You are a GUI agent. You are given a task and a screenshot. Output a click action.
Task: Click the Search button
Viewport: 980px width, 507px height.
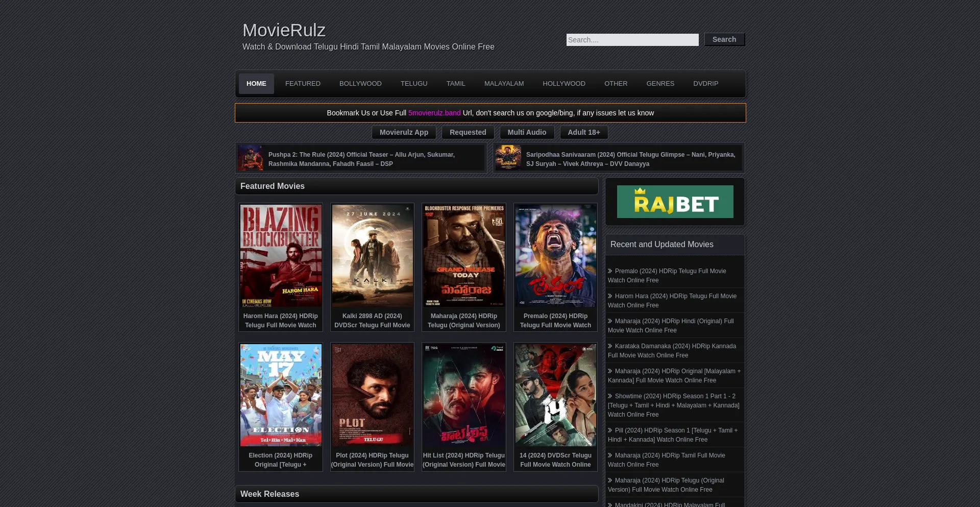(724, 39)
